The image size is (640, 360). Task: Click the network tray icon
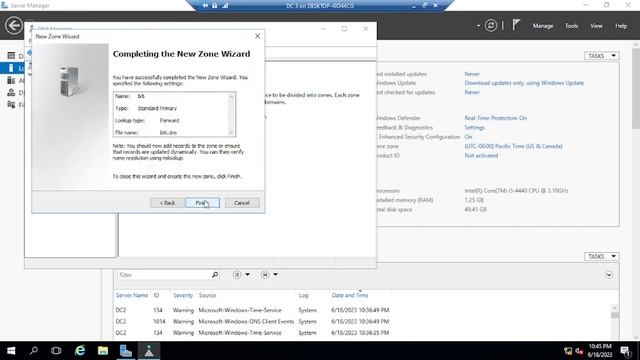click(568, 351)
